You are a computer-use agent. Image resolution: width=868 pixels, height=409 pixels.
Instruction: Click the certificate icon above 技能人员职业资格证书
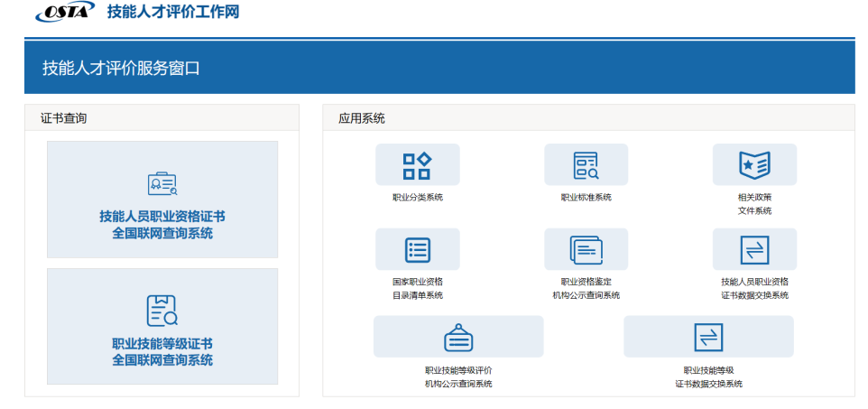(162, 184)
